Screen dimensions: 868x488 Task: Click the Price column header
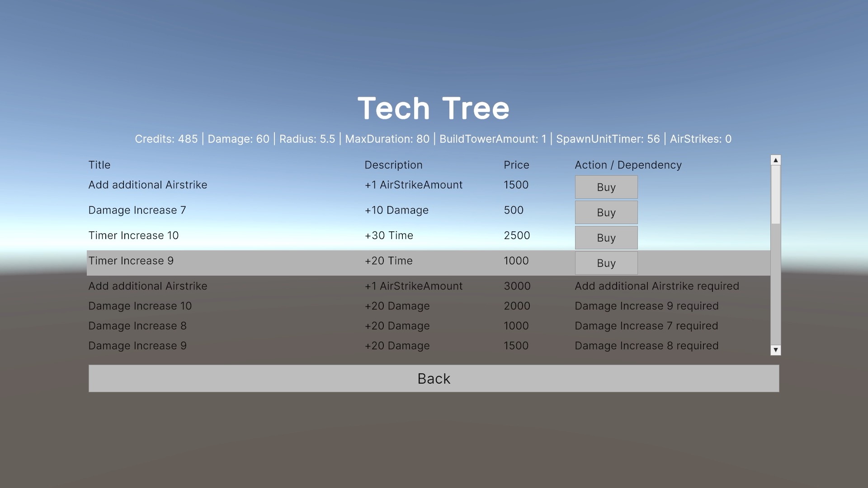[516, 165]
